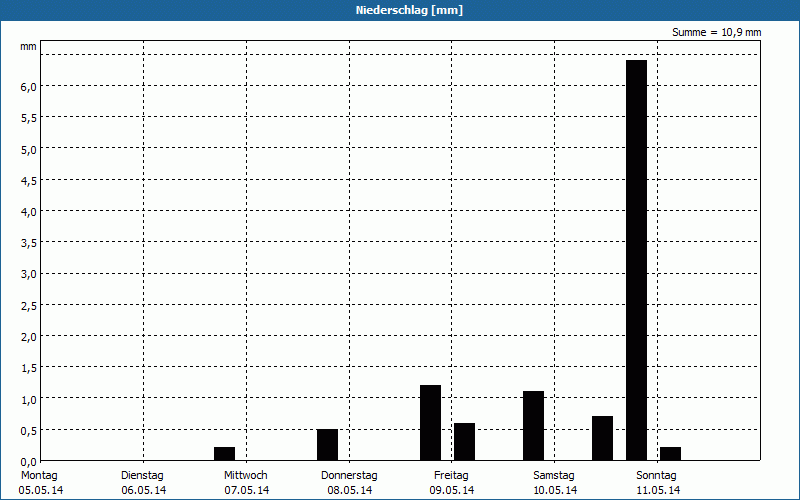Click the Mittwoch day label

coord(245,475)
